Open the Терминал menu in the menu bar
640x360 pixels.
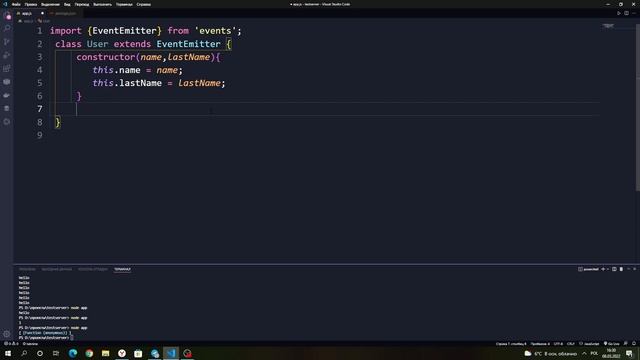[124, 4]
